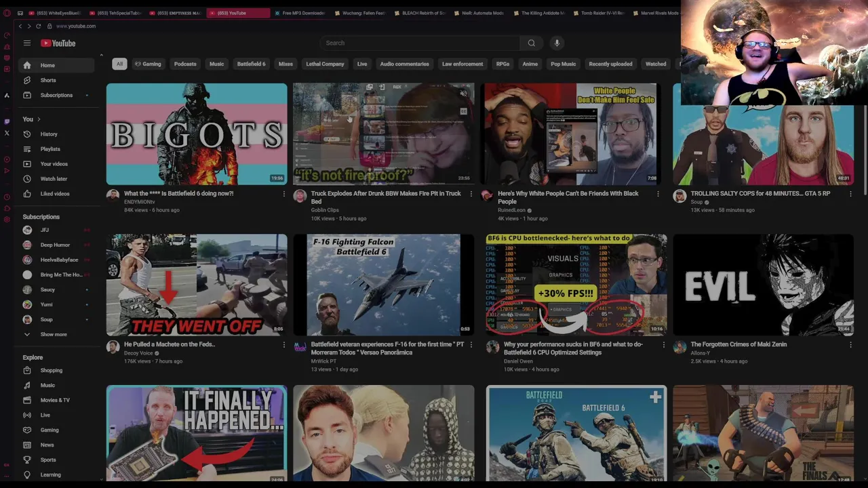868x488 pixels.
Task: Open Decoy Voice channel name link
Action: click(138, 353)
